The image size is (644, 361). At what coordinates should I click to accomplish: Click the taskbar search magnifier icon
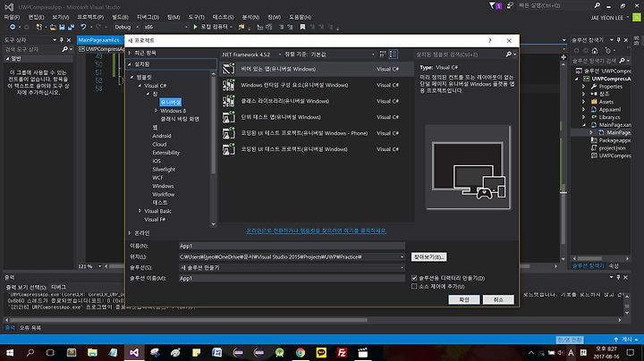coord(30,352)
